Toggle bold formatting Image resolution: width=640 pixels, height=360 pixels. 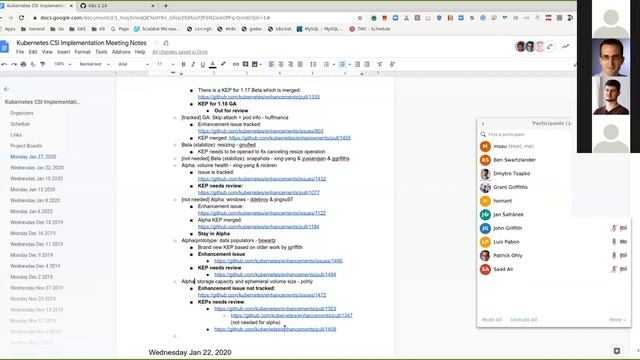pyautogui.click(x=183, y=64)
